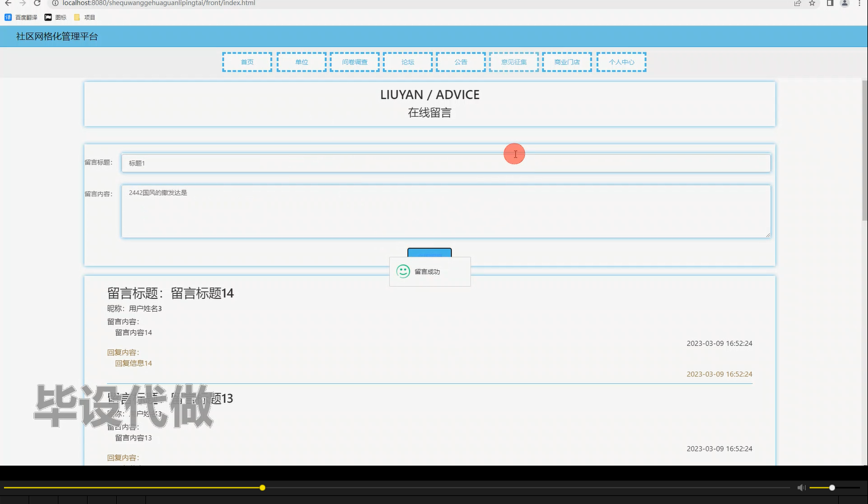This screenshot has width=868, height=504.
Task: Click the page vertical scrollbar thumb
Action: 865,150
